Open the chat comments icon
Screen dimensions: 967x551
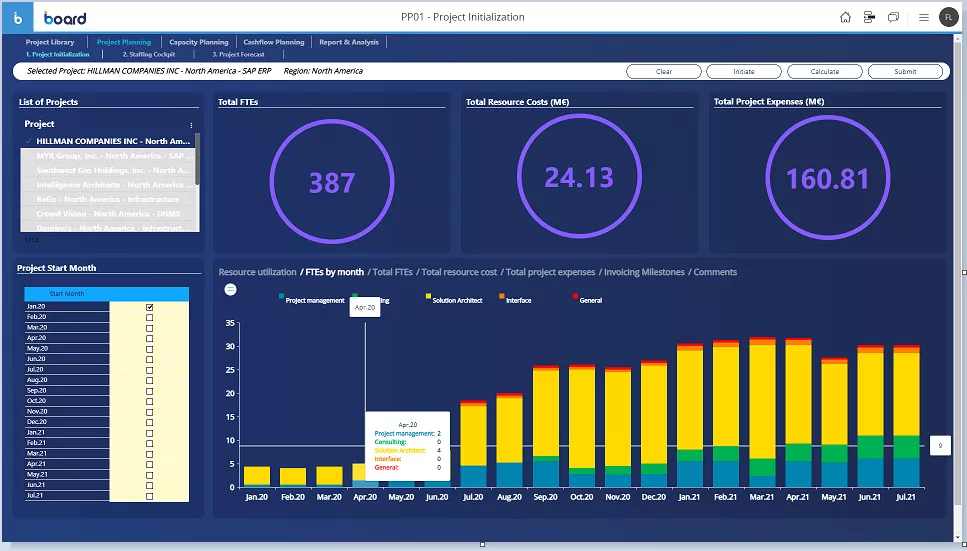coord(893,17)
